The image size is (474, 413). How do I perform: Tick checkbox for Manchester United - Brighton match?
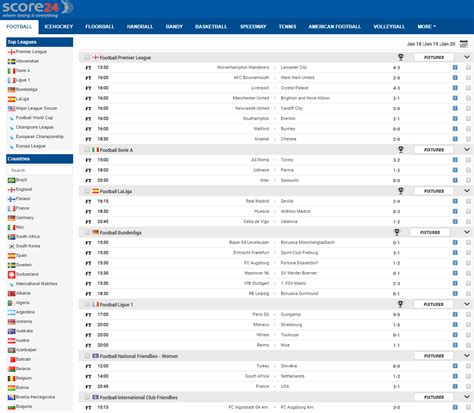pos(468,98)
